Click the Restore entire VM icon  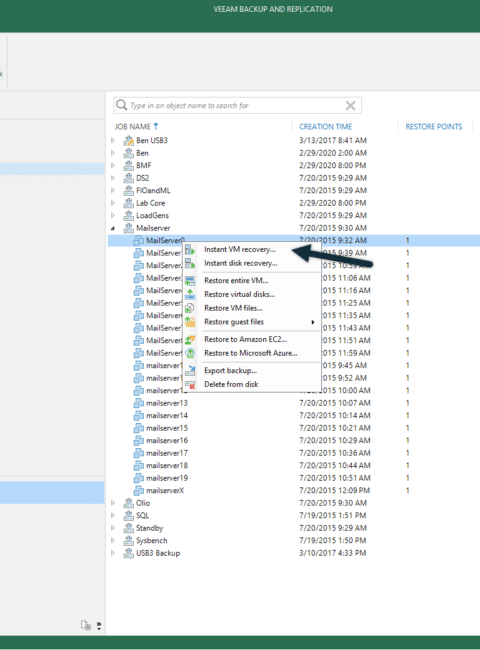190,281
